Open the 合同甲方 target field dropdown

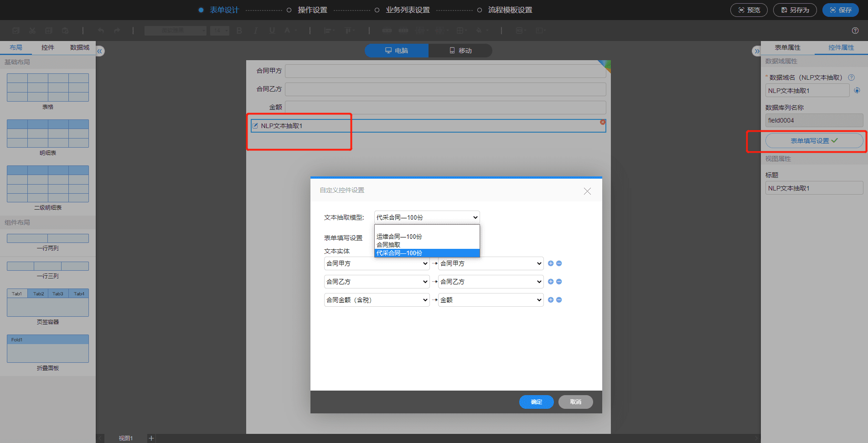(491, 263)
